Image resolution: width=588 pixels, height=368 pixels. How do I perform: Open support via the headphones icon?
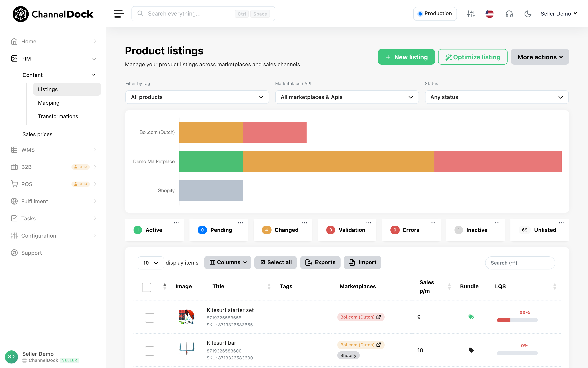coord(509,14)
